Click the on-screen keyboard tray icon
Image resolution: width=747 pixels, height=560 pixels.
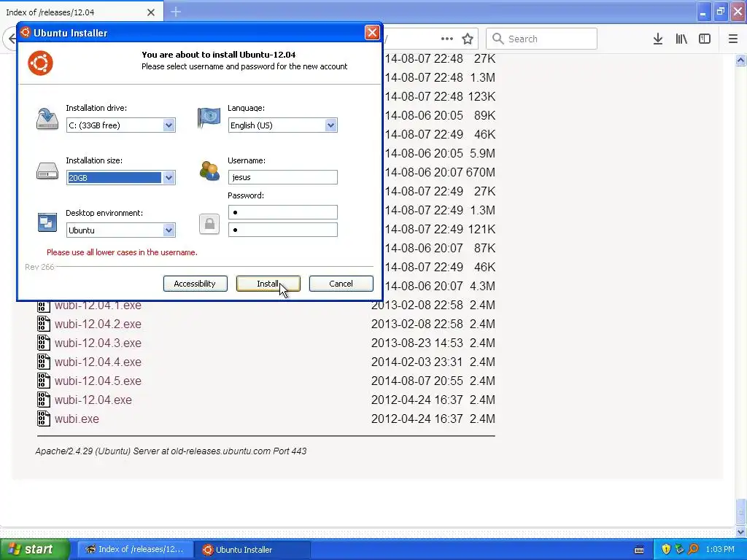(639, 550)
